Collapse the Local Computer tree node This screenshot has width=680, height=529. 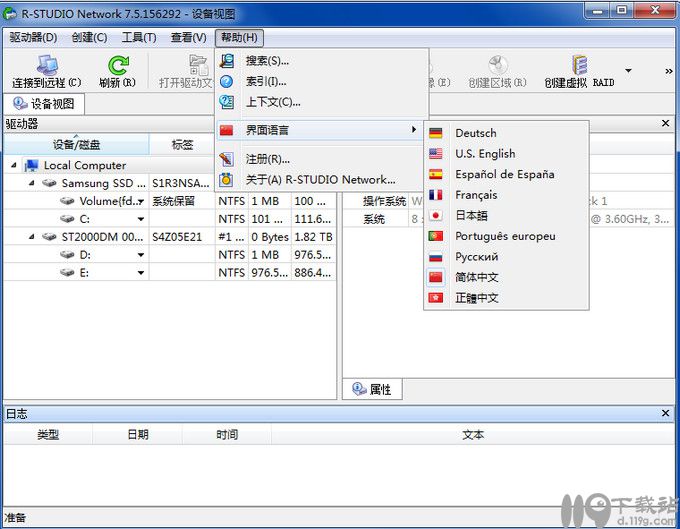[x=14, y=165]
